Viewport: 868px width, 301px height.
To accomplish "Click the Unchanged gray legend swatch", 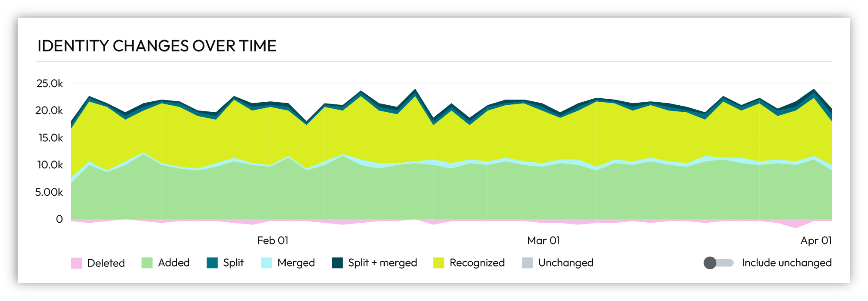I will (527, 263).
